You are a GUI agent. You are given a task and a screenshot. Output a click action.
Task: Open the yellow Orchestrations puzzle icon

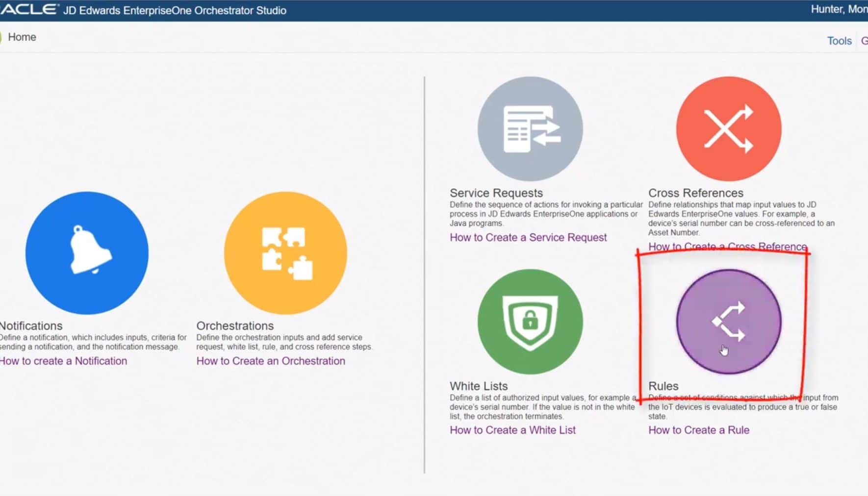pos(285,253)
